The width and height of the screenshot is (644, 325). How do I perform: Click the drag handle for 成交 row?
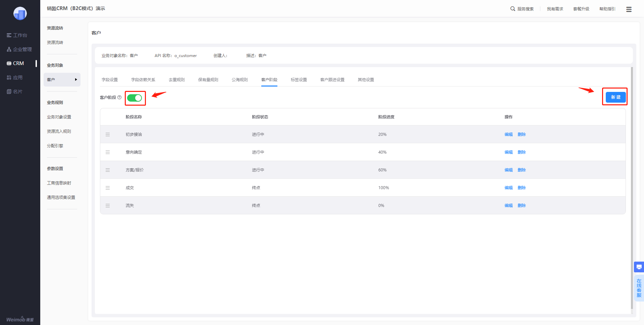[108, 188]
